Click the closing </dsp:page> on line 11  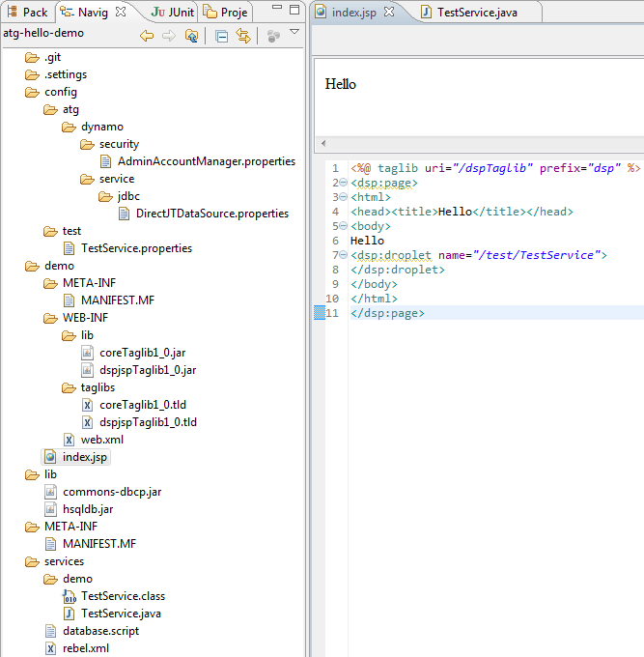pos(387,313)
